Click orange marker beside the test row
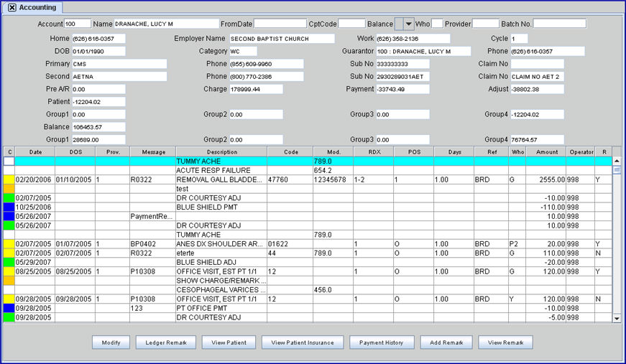The height and width of the screenshot is (364, 626). tap(9, 189)
